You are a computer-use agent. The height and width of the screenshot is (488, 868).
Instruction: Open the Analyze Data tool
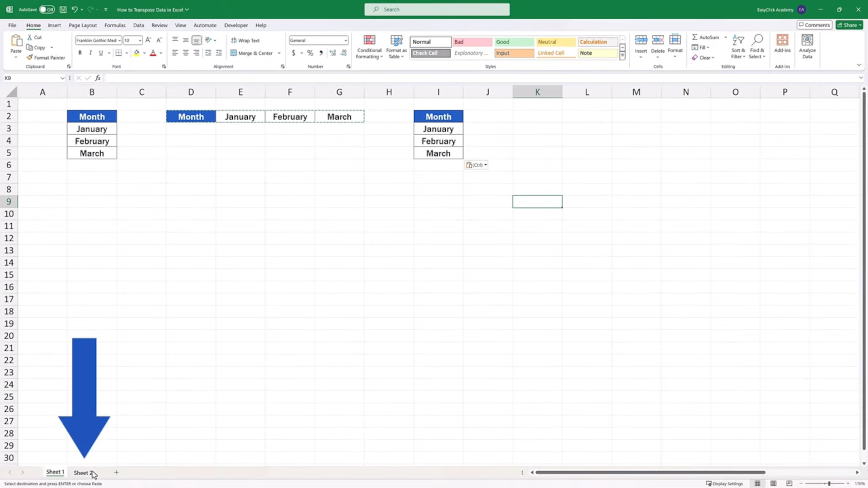(807, 40)
